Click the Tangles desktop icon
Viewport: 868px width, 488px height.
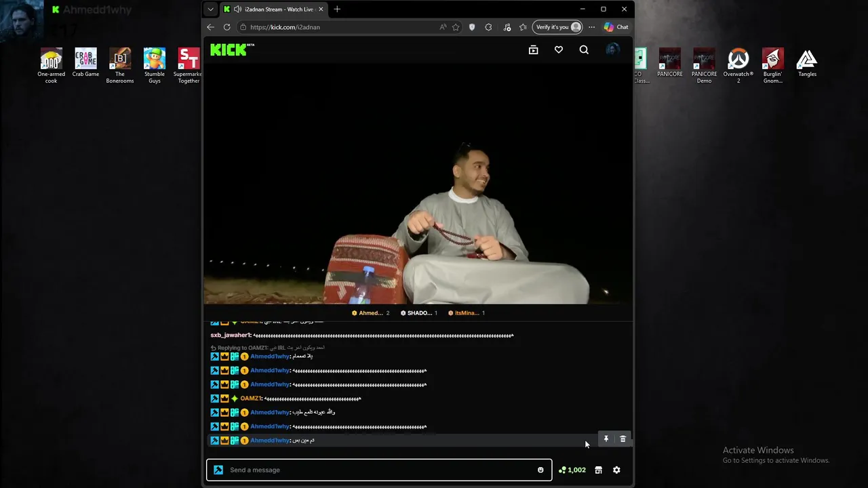point(807,62)
